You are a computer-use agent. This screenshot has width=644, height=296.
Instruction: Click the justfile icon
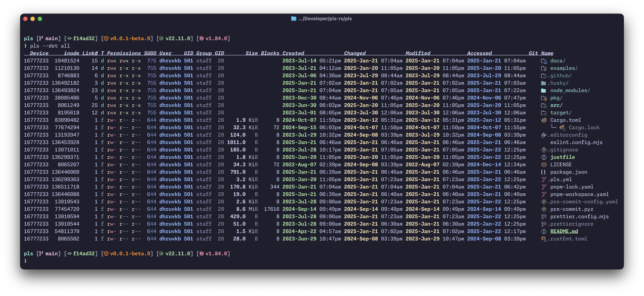(x=544, y=157)
